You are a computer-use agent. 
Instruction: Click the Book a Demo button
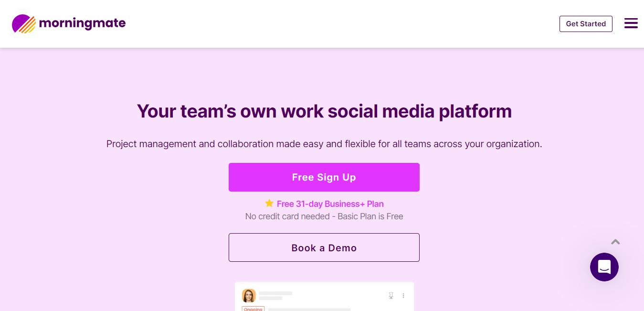pyautogui.click(x=324, y=247)
